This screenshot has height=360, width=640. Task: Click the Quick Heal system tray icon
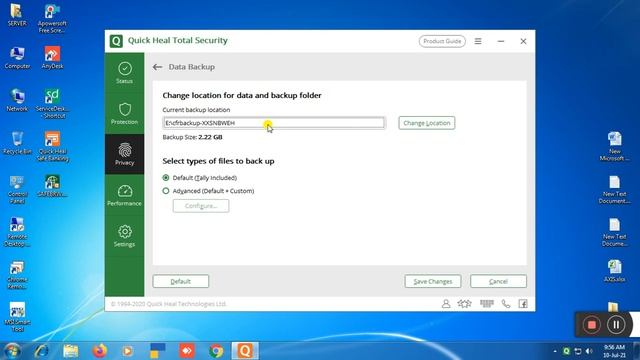566,351
